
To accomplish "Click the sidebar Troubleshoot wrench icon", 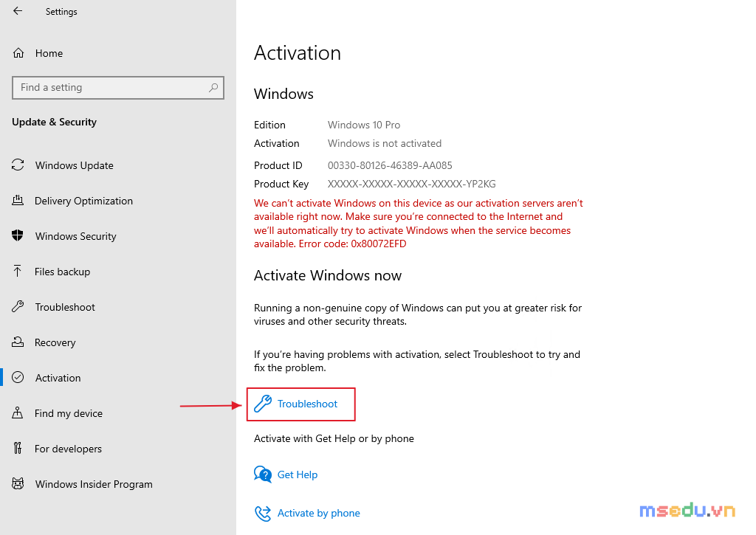I will pos(18,306).
